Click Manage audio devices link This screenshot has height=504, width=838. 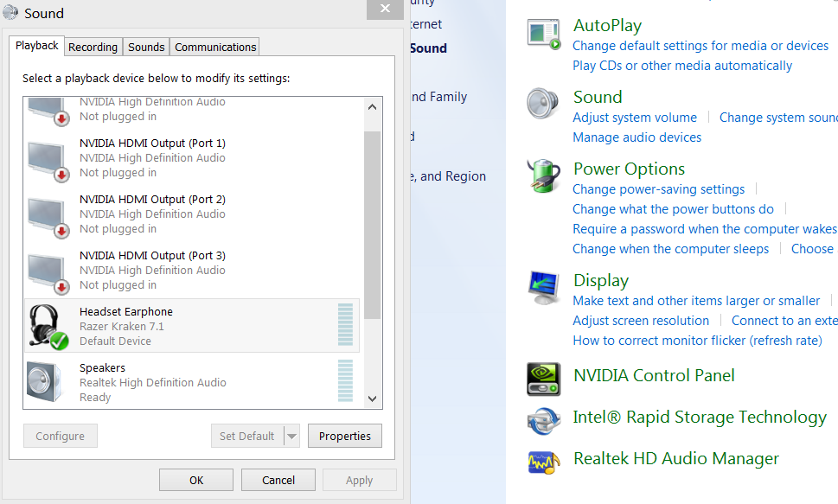pos(637,137)
